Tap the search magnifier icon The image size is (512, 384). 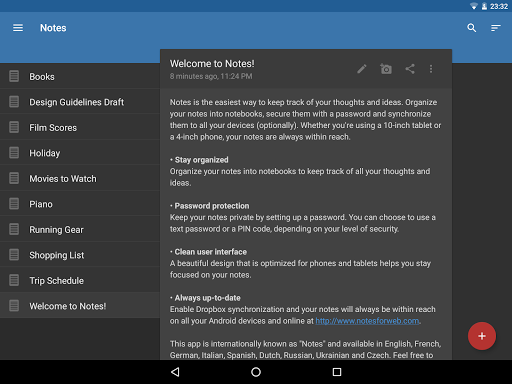471,28
